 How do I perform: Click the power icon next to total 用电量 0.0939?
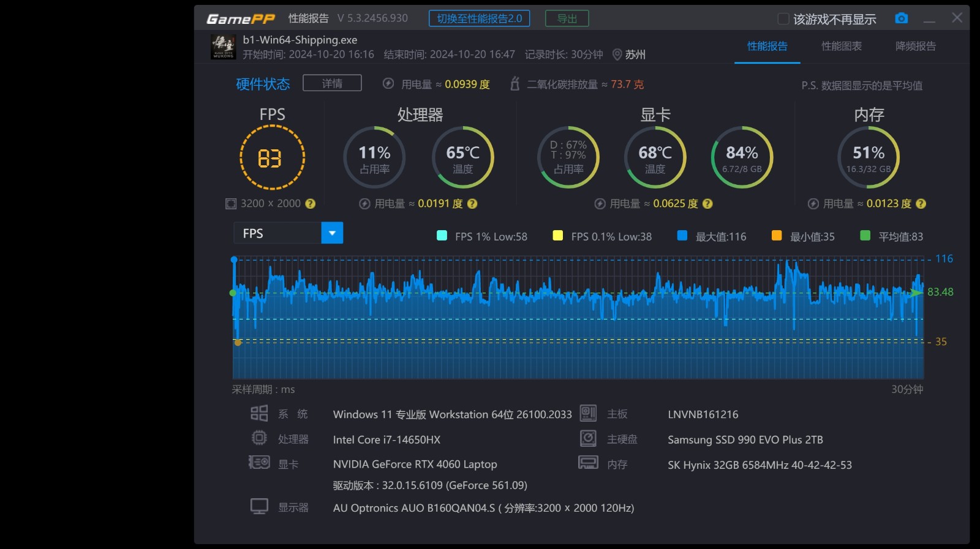pyautogui.click(x=388, y=84)
